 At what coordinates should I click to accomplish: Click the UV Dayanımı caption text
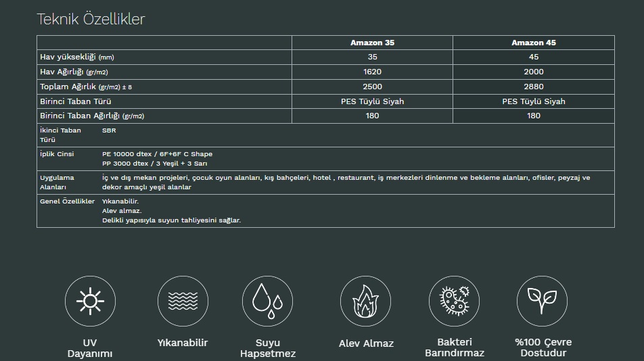[90, 348]
